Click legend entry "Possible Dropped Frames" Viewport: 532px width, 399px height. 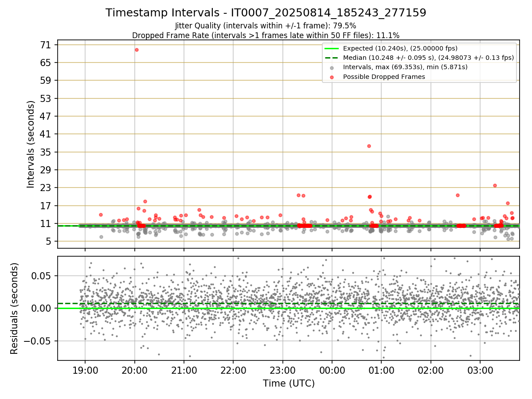(x=384, y=77)
